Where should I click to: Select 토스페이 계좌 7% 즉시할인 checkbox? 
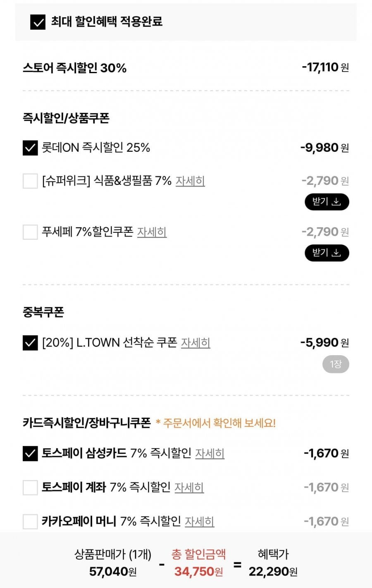point(30,488)
